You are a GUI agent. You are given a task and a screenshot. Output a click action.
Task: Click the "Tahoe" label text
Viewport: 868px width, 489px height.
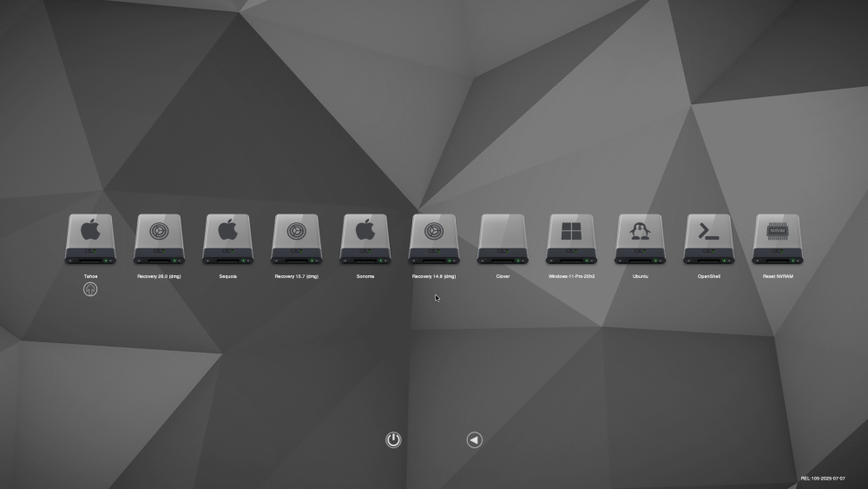[x=91, y=276]
